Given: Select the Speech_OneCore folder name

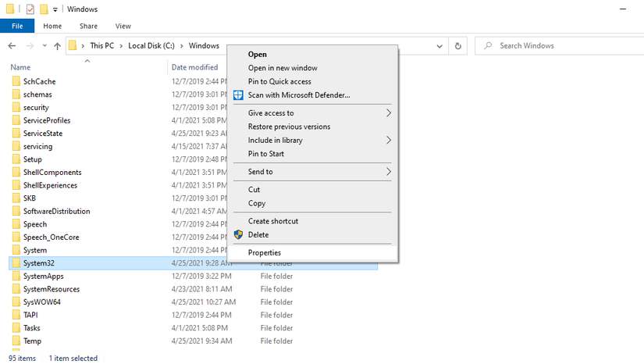Looking at the screenshot, I should tap(52, 237).
